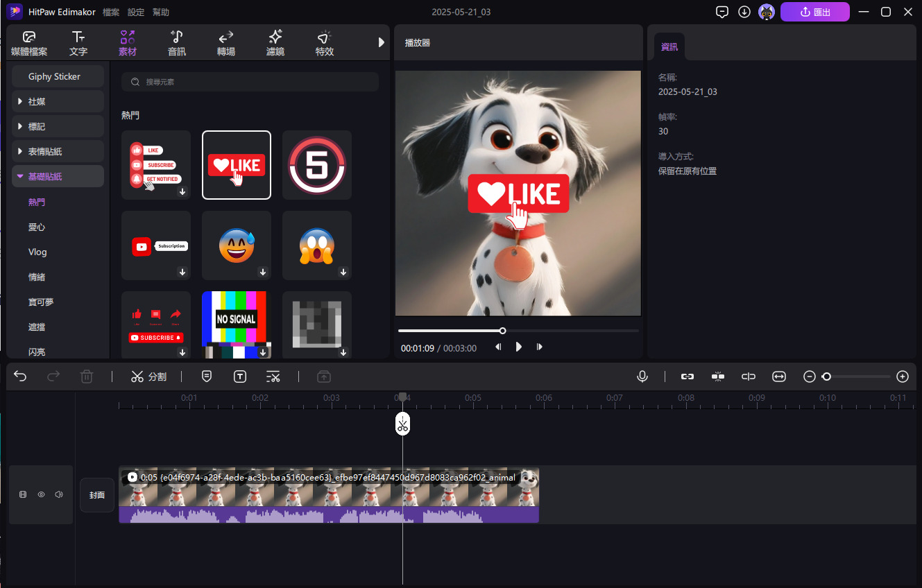922x588 pixels.
Task: Select the 寶可夢 subcategory
Action: [x=41, y=302]
